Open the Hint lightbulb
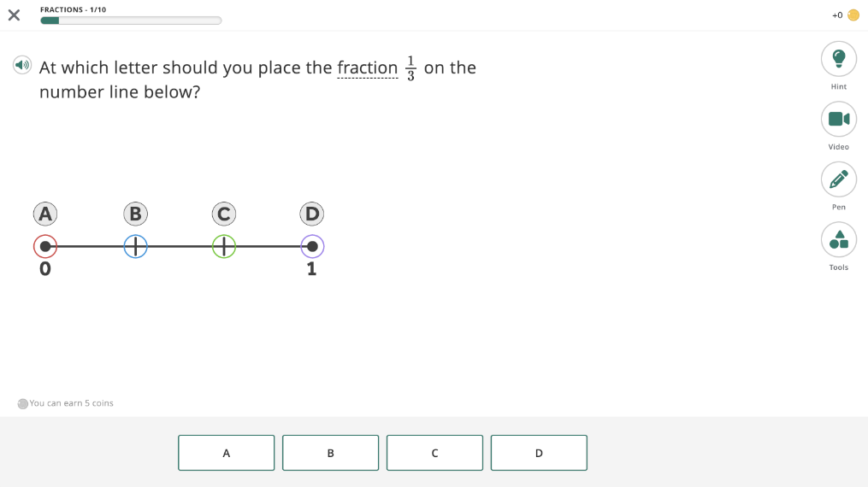Screen dimensions: 868x487 pyautogui.click(x=838, y=59)
